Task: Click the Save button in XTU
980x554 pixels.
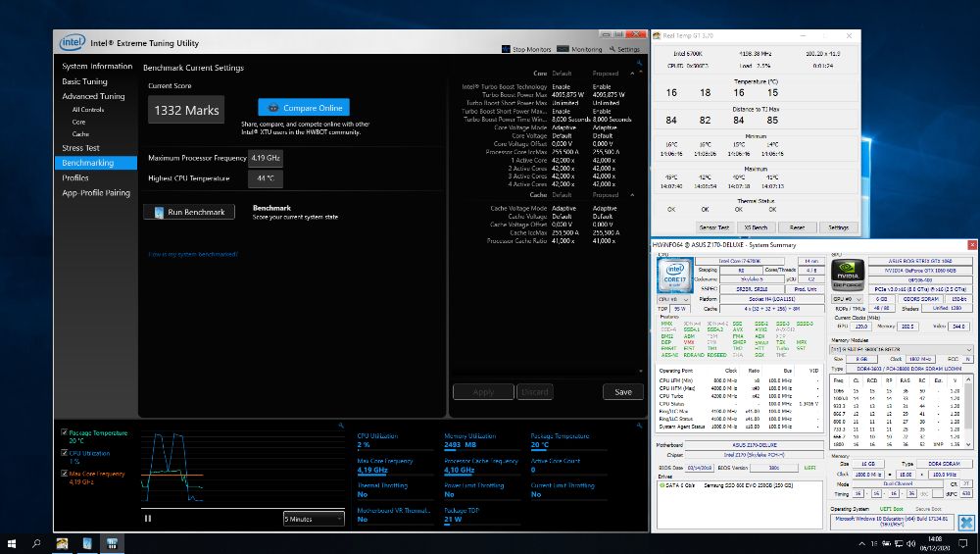Action: click(x=623, y=392)
